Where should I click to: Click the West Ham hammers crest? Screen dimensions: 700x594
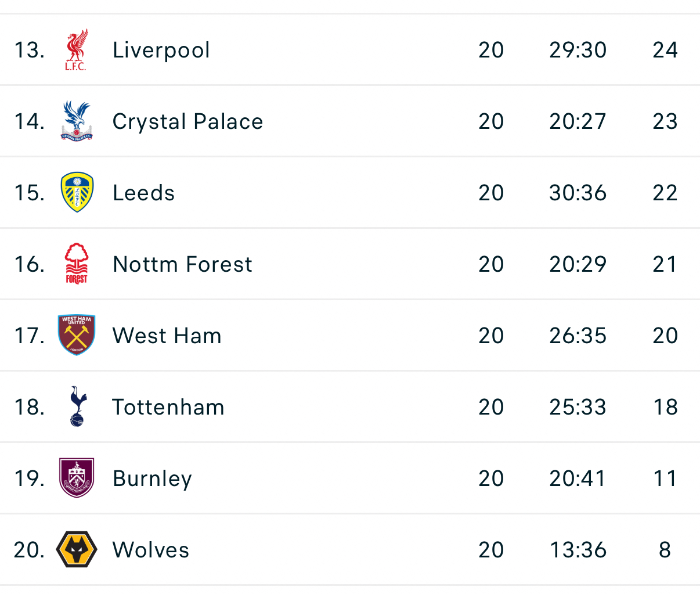click(x=77, y=335)
